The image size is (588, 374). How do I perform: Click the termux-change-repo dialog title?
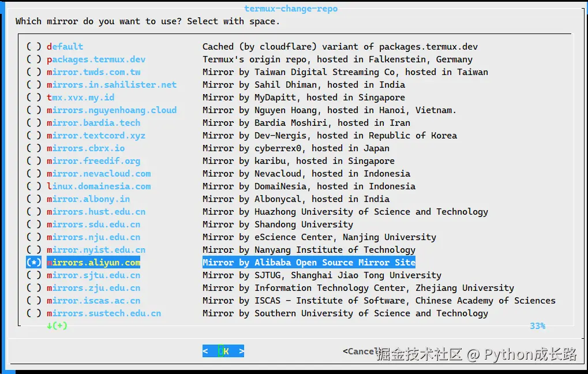tap(291, 9)
